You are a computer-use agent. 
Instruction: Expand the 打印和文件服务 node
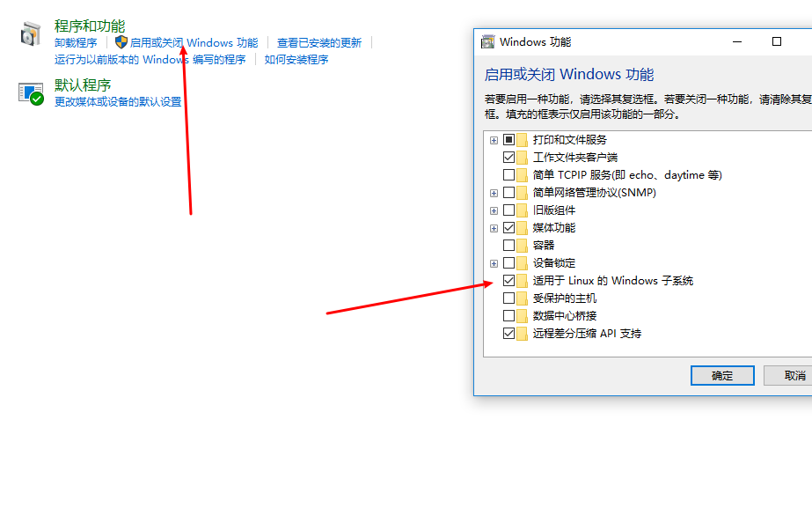click(494, 141)
